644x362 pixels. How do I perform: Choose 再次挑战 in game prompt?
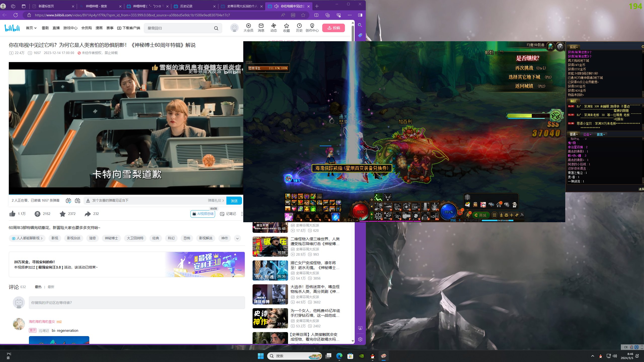click(x=530, y=68)
